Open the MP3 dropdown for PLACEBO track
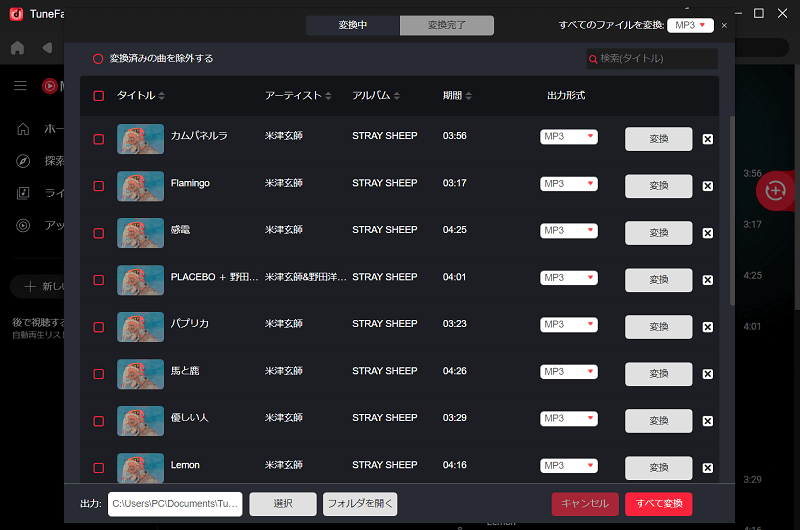Image resolution: width=800 pixels, height=530 pixels. tap(569, 277)
